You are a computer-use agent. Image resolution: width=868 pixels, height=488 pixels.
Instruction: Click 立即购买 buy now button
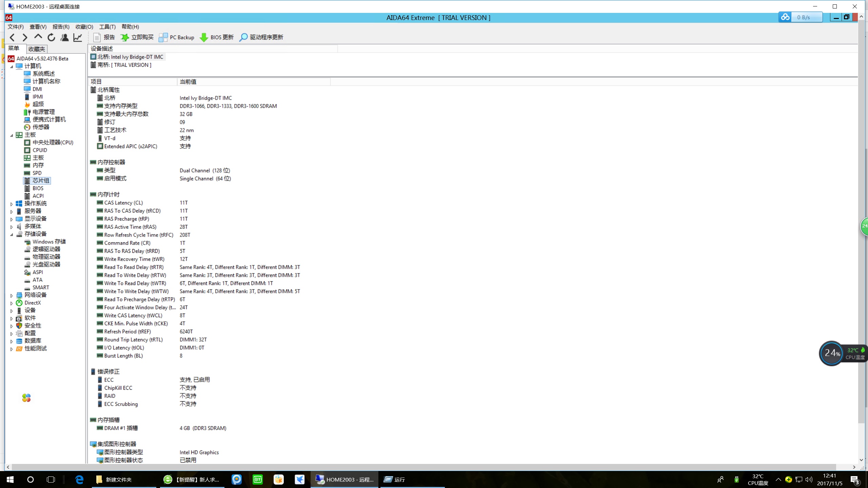(137, 37)
